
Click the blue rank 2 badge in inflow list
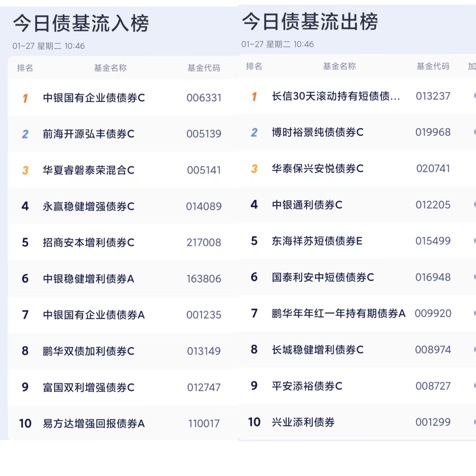(x=25, y=134)
